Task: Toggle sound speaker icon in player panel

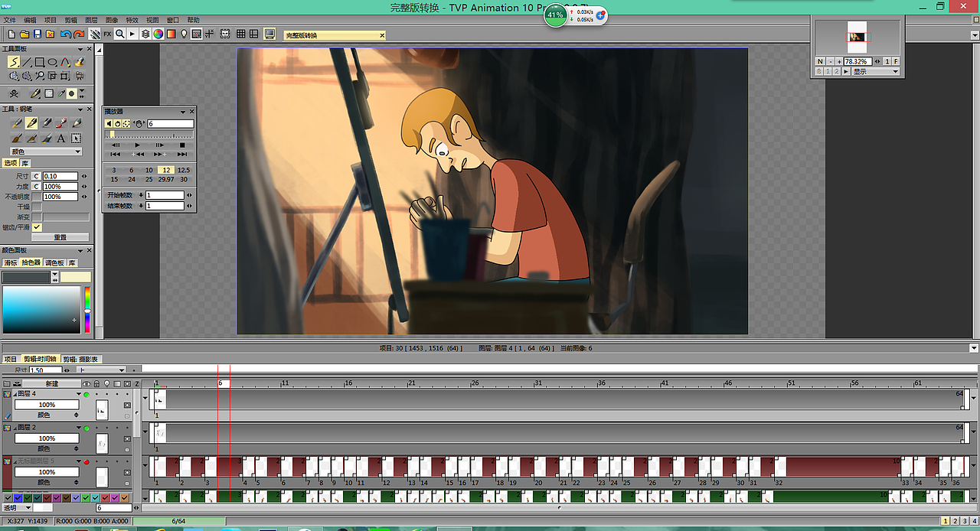Action: click(109, 123)
